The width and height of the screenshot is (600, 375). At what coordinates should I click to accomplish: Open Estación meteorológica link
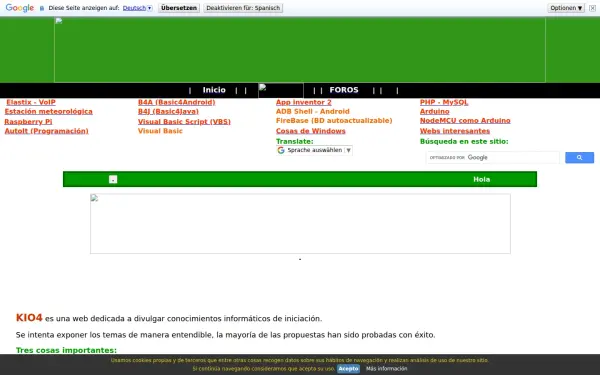[x=49, y=112]
